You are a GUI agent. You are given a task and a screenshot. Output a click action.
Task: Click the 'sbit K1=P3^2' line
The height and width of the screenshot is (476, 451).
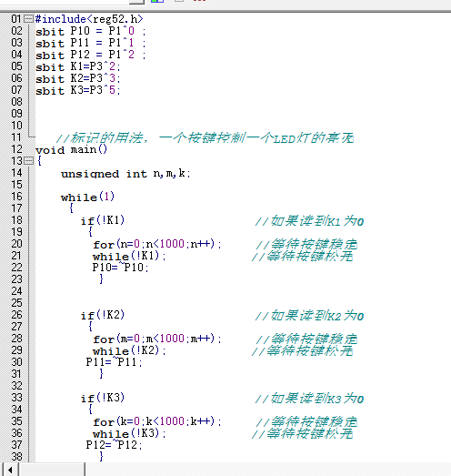pos(78,66)
